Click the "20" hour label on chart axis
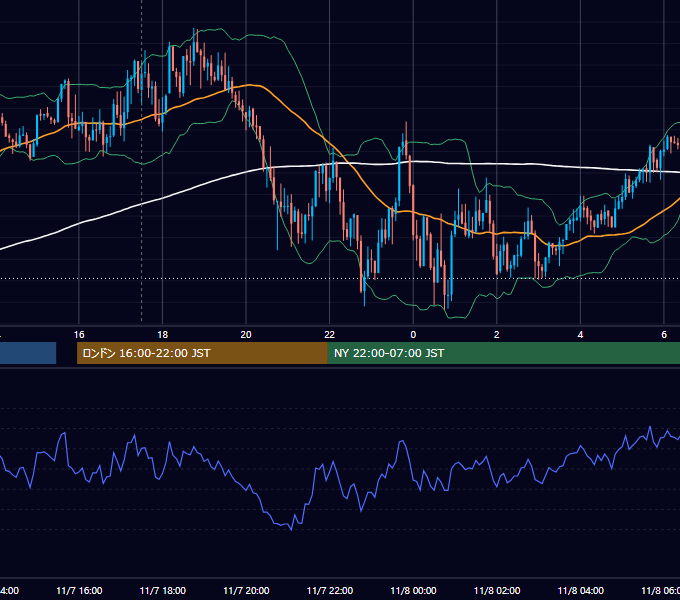 tap(246, 335)
